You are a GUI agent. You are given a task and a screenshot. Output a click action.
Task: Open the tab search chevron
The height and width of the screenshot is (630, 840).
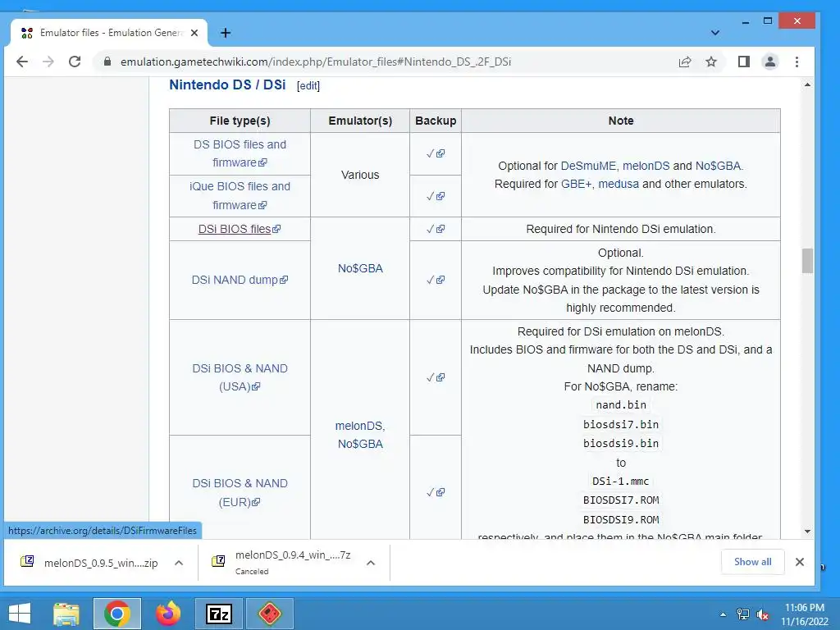[x=714, y=33]
